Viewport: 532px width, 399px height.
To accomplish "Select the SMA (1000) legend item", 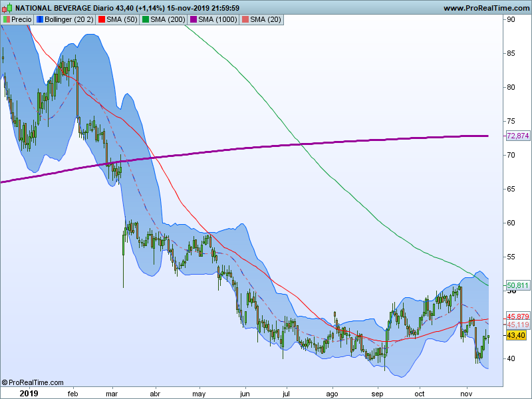I will pos(213,20).
